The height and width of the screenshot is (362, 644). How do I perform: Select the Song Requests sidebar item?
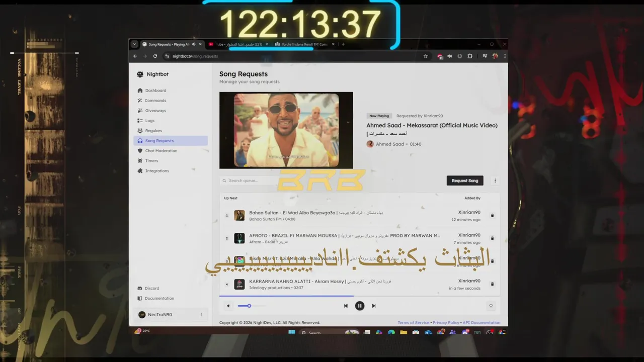pyautogui.click(x=171, y=141)
